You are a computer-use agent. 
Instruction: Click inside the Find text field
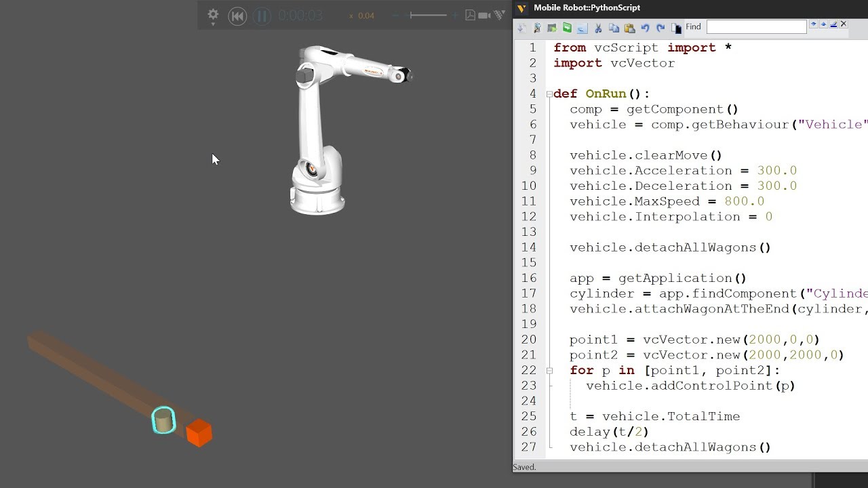(756, 26)
